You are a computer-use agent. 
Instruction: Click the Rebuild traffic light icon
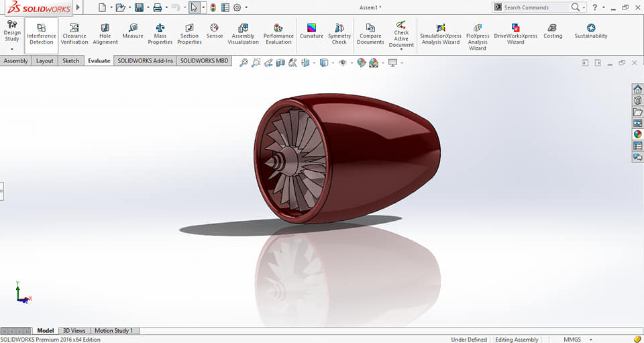(x=213, y=7)
